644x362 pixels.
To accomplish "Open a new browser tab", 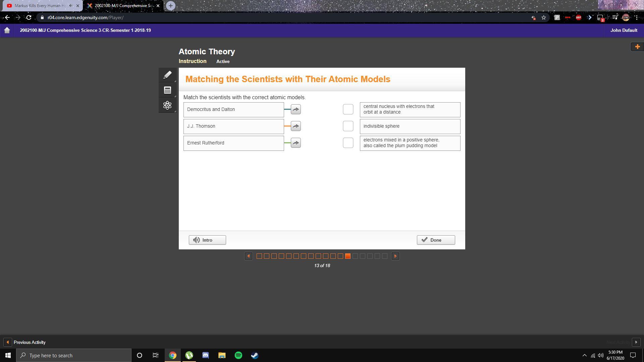I will click(x=170, y=6).
